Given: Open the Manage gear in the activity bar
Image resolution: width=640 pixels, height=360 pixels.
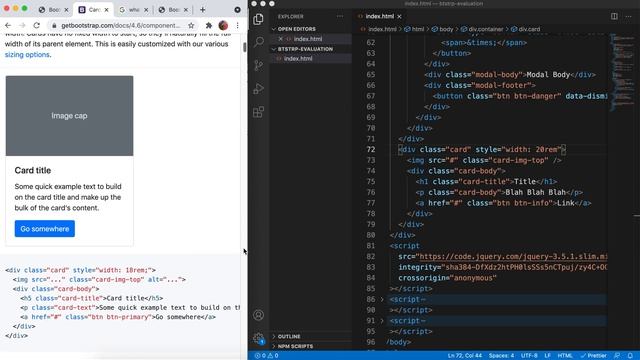Looking at the screenshot, I should (x=258, y=338).
